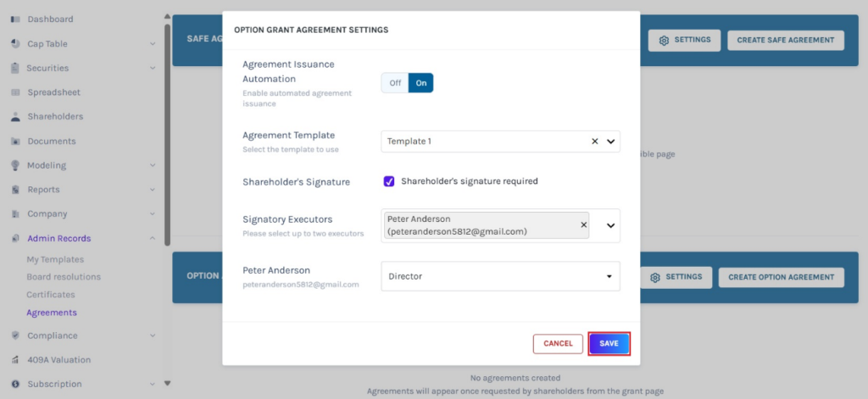
Task: Click the Shareholders person icon
Action: tap(15, 117)
